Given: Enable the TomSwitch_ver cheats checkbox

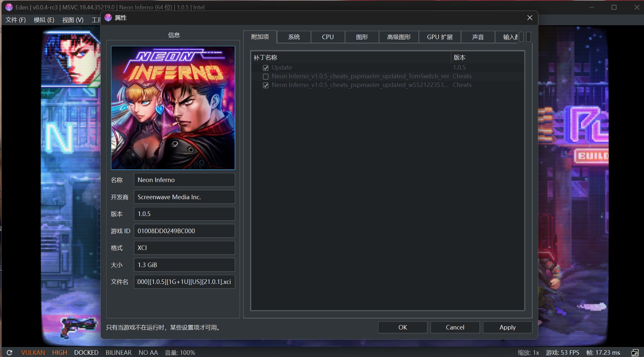Looking at the screenshot, I should pos(266,77).
